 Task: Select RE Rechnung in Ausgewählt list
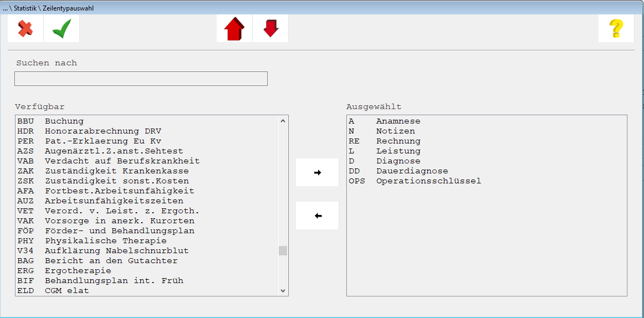tap(487, 141)
